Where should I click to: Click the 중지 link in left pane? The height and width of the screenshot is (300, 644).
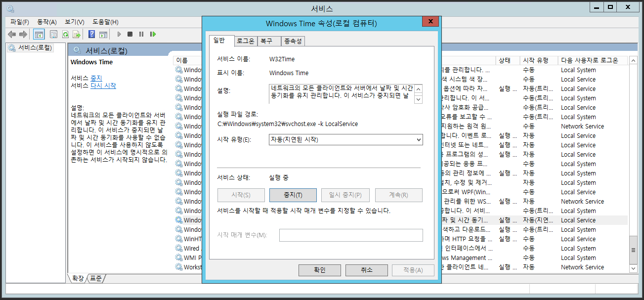[x=96, y=78]
